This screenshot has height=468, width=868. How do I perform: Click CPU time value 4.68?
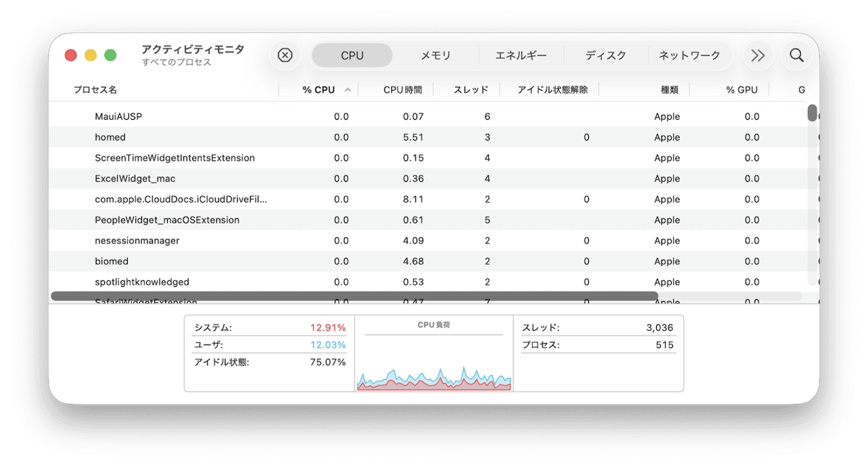point(413,261)
